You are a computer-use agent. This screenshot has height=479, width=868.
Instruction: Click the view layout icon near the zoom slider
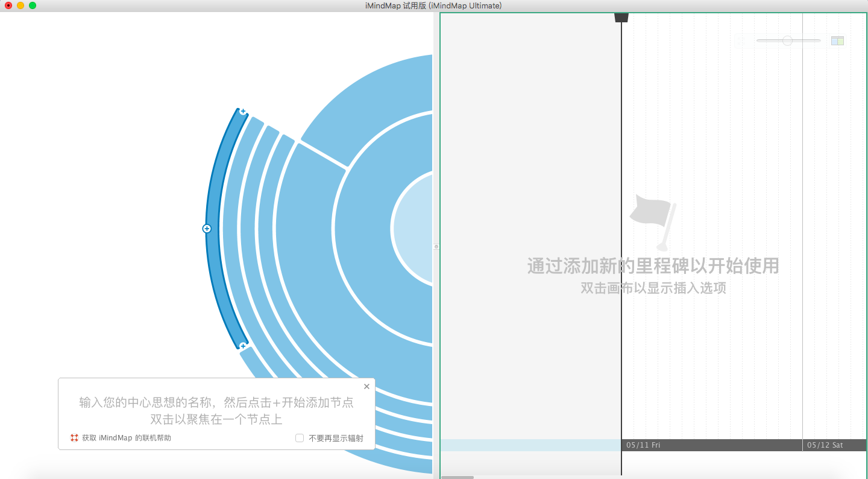pos(837,40)
